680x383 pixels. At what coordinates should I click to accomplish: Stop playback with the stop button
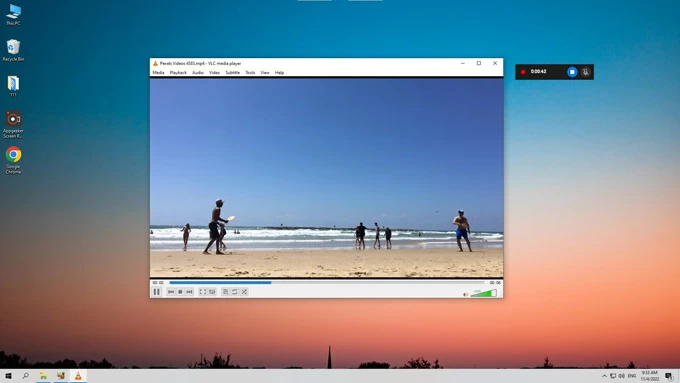pyautogui.click(x=180, y=292)
